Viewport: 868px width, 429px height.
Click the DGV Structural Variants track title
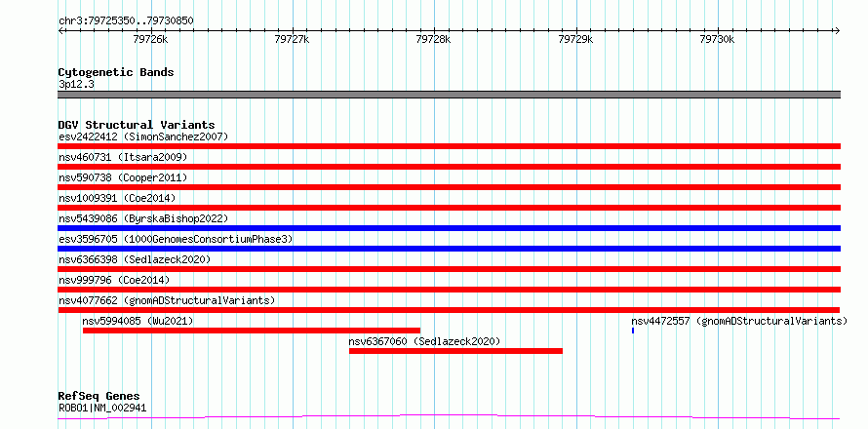pos(137,125)
